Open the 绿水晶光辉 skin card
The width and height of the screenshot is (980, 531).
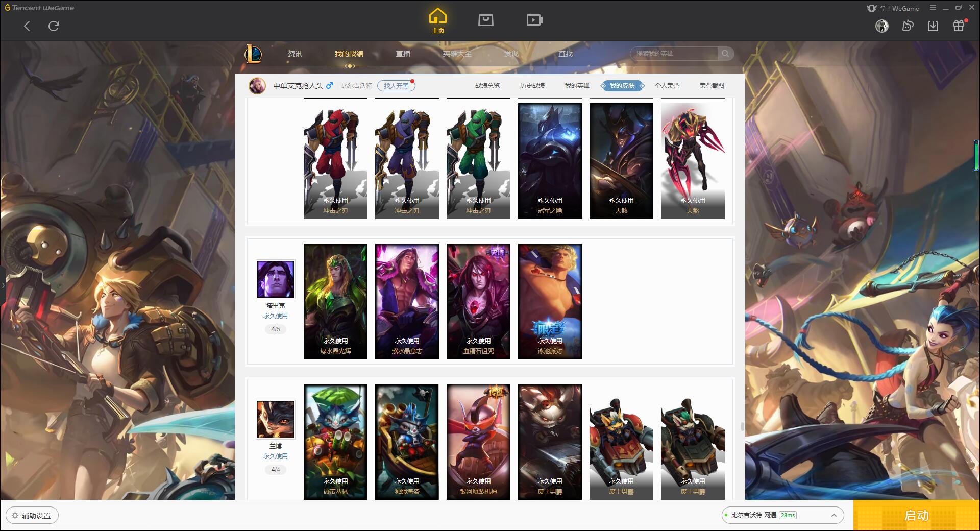point(335,301)
